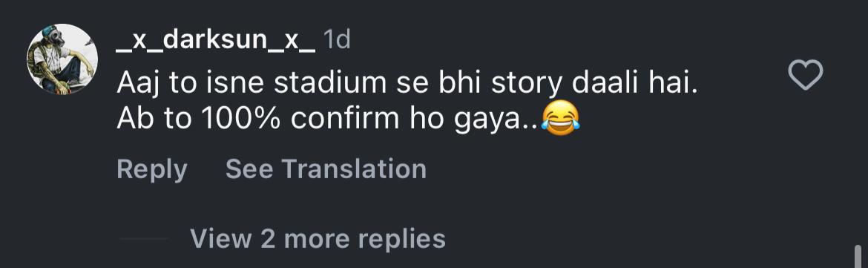Tap Reply under the comment
This screenshot has height=268, width=868.
click(151, 169)
